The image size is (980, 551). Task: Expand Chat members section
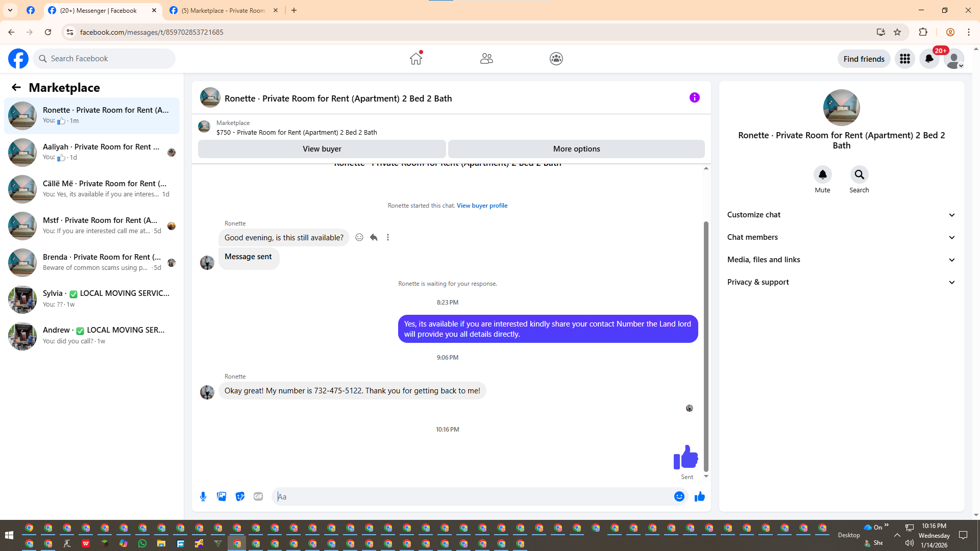pos(841,237)
